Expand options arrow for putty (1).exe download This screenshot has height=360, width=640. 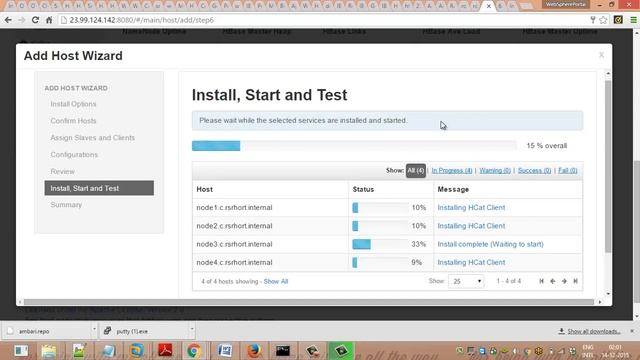pos(191,329)
